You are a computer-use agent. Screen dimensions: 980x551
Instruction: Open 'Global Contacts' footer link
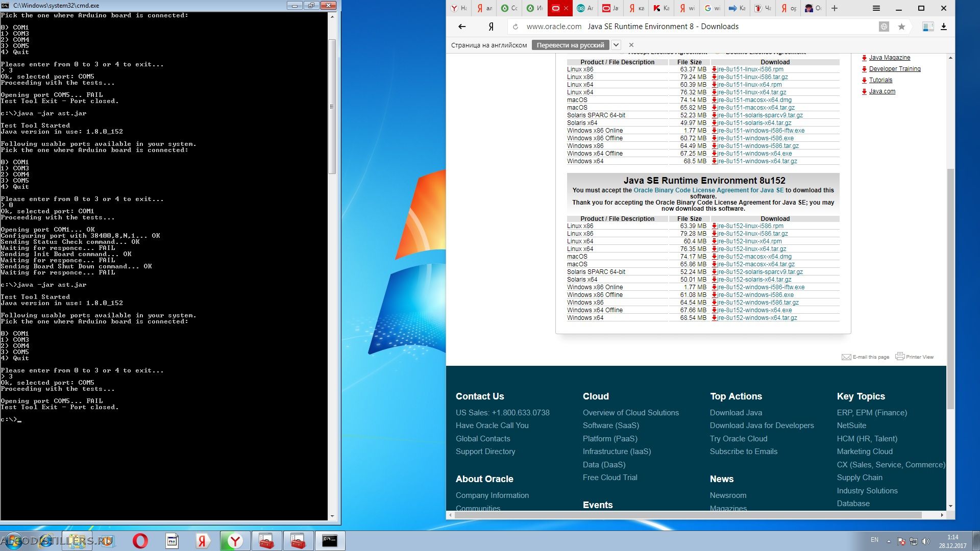pos(482,439)
